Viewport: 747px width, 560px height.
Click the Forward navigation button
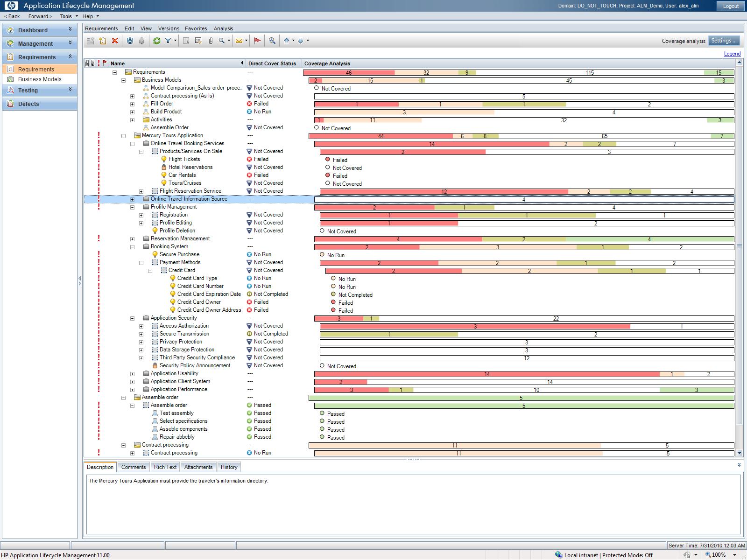click(40, 16)
